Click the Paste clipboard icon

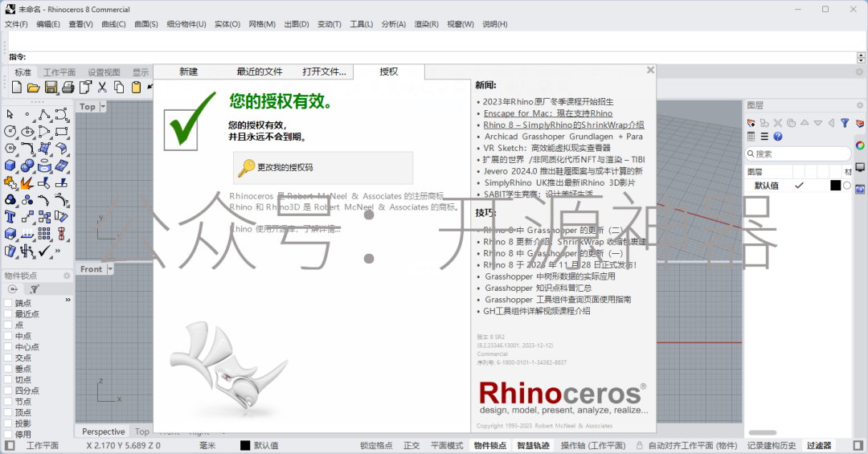click(x=136, y=87)
